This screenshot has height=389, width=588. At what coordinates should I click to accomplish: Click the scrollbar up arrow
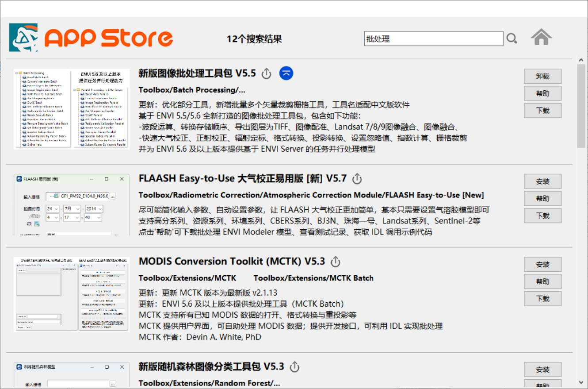[581, 59]
